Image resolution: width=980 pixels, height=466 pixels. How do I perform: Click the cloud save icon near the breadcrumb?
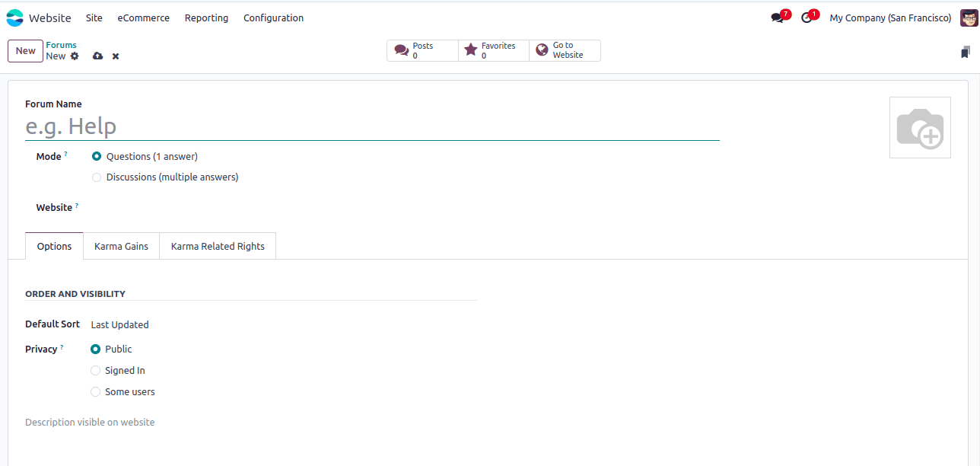[x=97, y=56]
